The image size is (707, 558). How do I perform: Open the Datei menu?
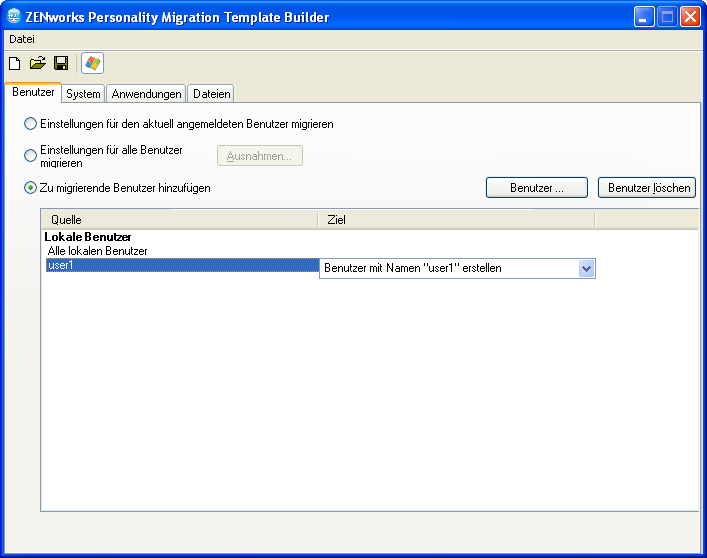pos(22,39)
